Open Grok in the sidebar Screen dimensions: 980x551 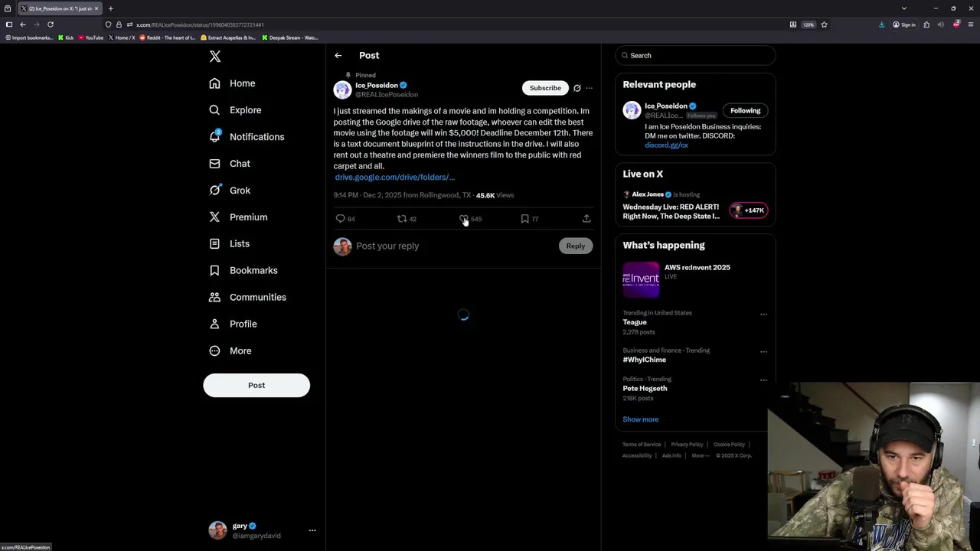(x=230, y=191)
